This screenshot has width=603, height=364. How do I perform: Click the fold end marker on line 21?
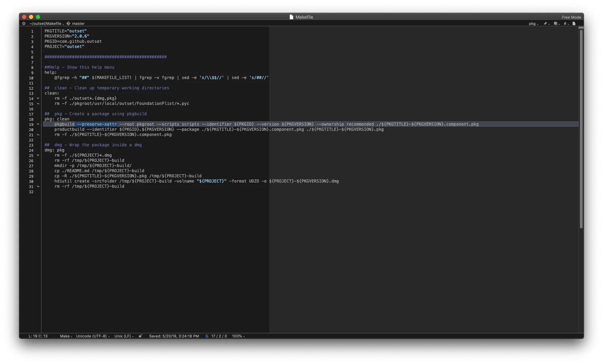coord(38,135)
